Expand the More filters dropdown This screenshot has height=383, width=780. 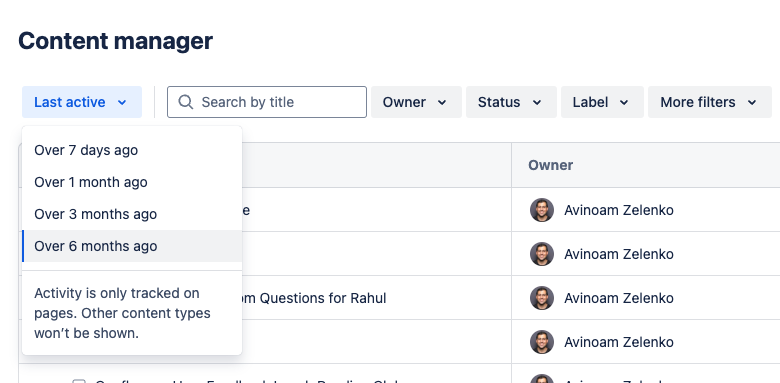tap(710, 102)
